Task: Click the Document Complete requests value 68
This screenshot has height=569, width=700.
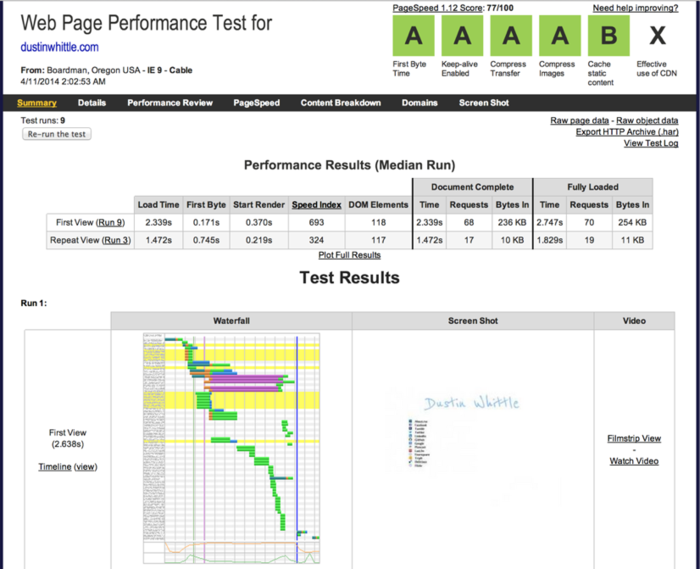Action: tap(469, 222)
